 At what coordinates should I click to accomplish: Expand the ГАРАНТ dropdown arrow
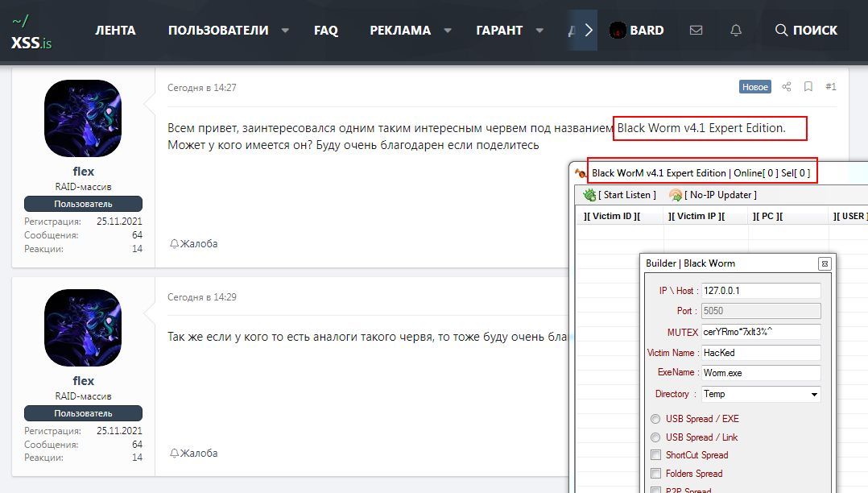539,31
